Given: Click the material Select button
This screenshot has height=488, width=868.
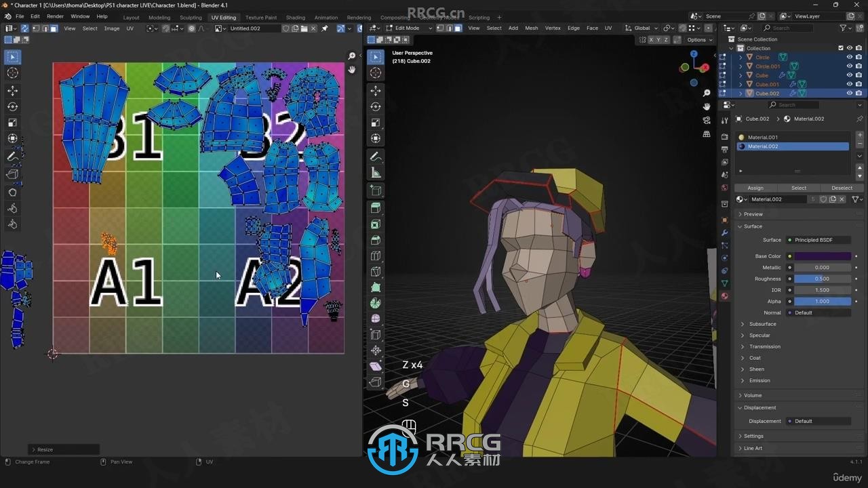Looking at the screenshot, I should click(x=798, y=188).
